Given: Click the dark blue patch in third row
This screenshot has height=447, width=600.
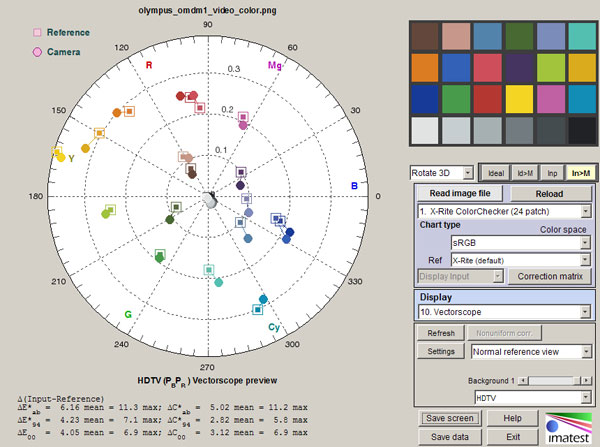Looking at the screenshot, I should [425, 99].
